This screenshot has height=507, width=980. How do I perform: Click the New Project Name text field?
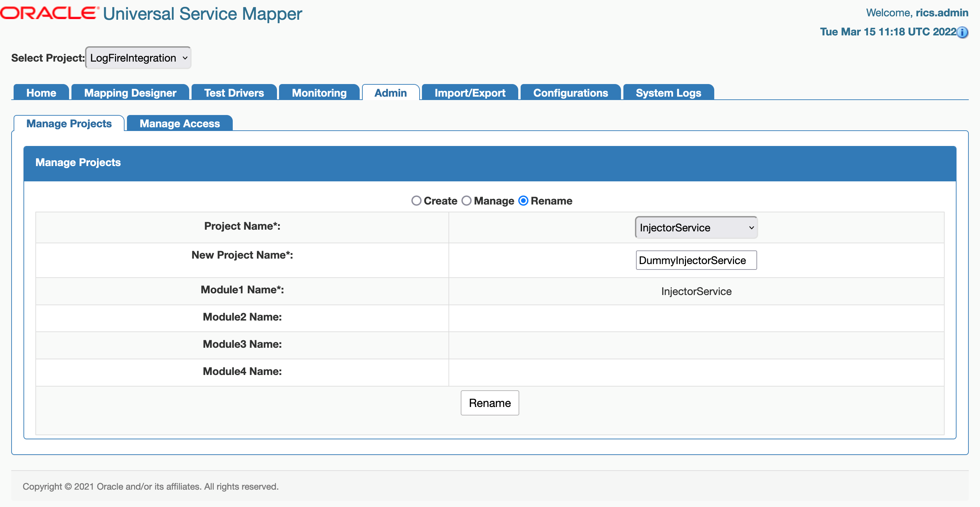click(x=696, y=260)
